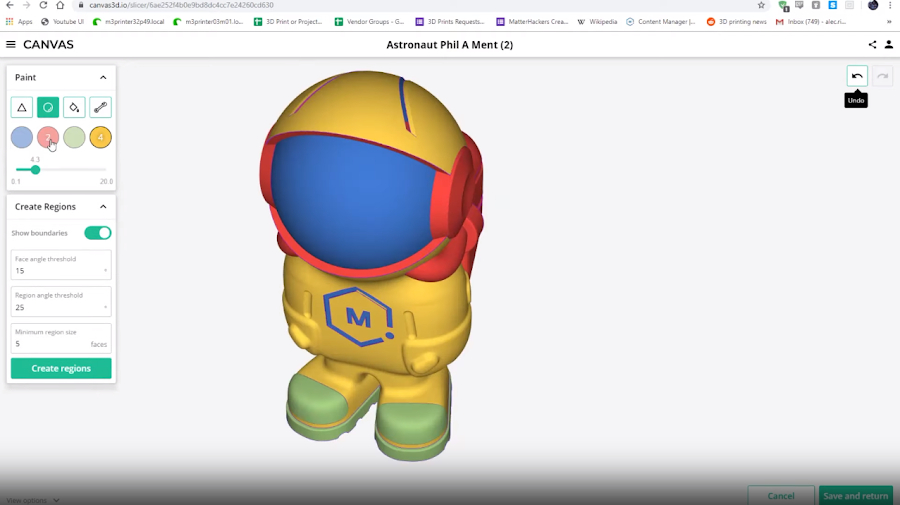Click Save and return button
900x505 pixels.
[x=855, y=496]
